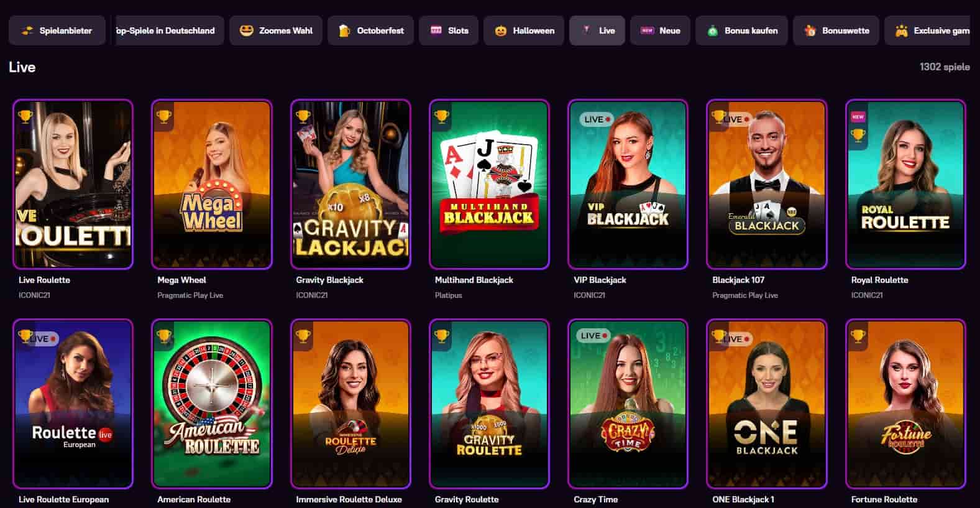Click the Live Roulette title link

[x=44, y=280]
